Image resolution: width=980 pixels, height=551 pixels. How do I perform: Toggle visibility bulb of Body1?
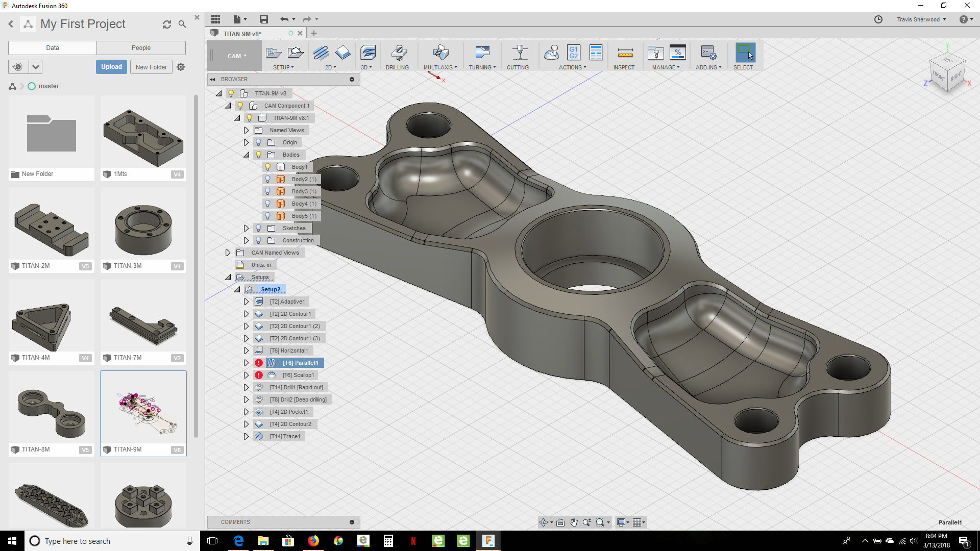coord(267,167)
